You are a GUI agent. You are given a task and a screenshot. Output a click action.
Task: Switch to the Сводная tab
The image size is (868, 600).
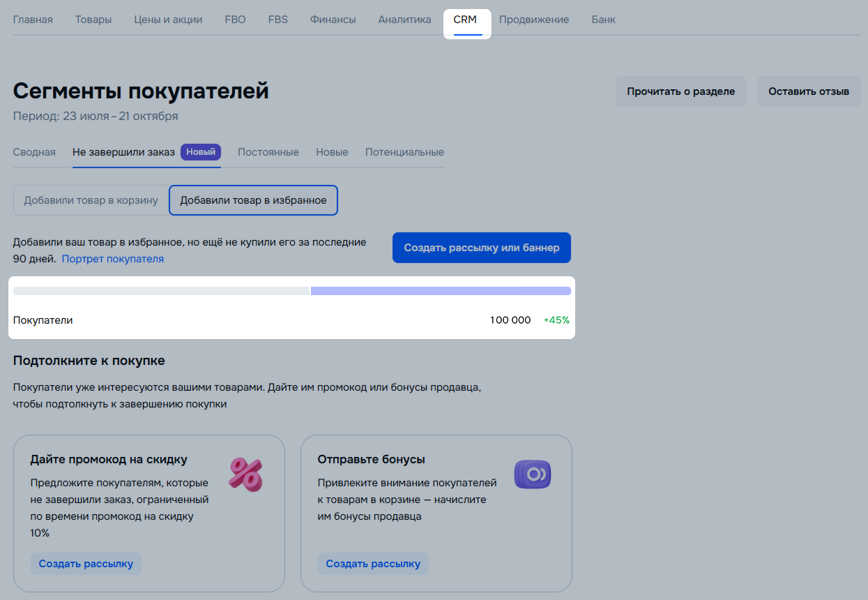(x=34, y=152)
